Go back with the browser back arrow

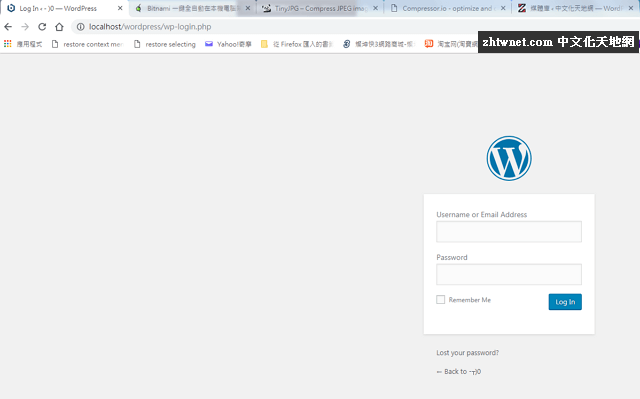(8, 27)
